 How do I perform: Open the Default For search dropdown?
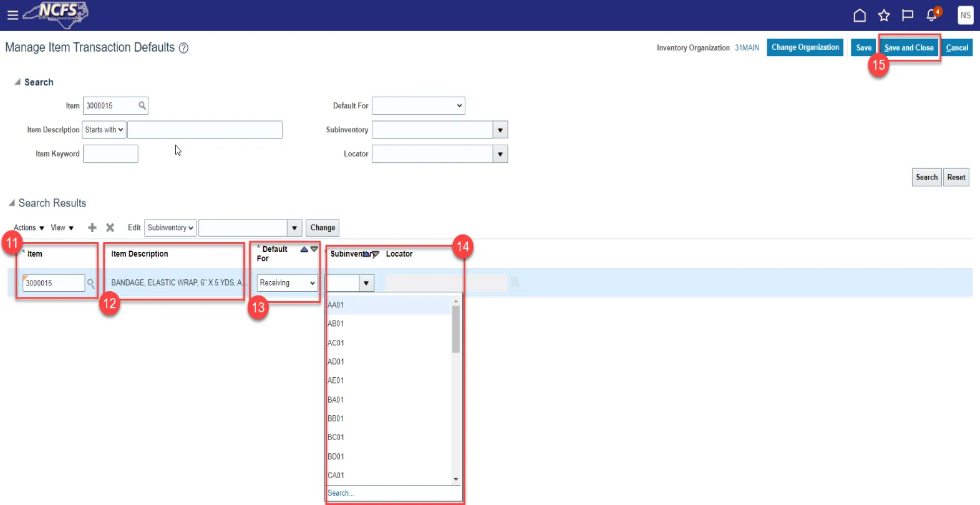click(x=419, y=106)
